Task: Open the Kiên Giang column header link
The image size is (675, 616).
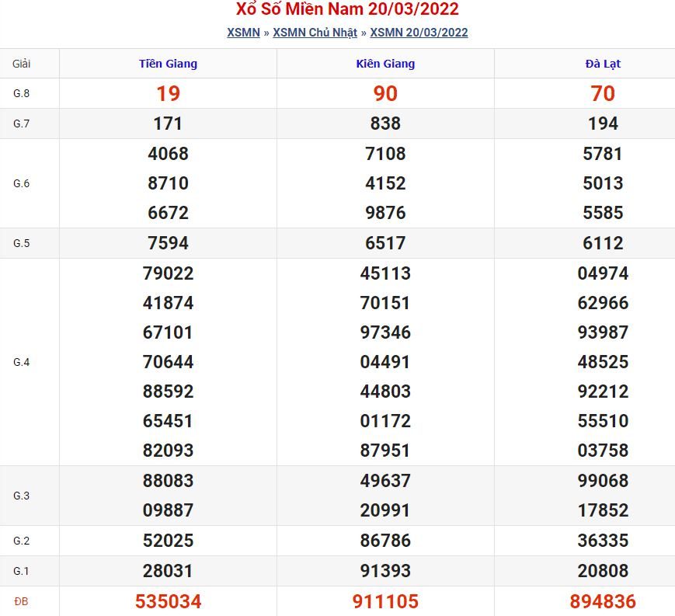Action: tap(385, 64)
